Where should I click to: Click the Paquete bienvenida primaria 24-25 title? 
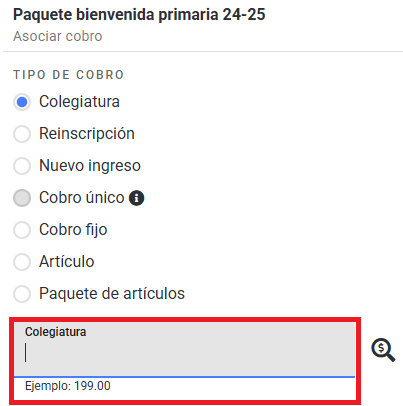139,15
